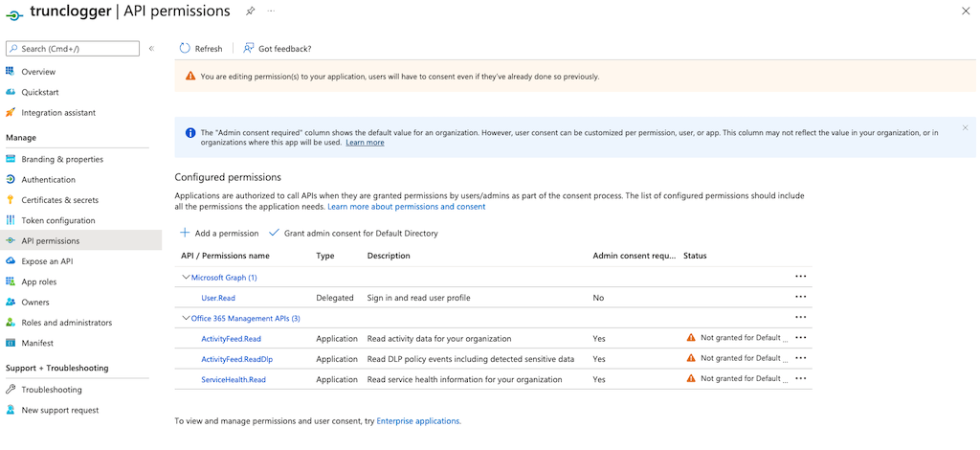Click the Roles and administrators icon

[10, 323]
